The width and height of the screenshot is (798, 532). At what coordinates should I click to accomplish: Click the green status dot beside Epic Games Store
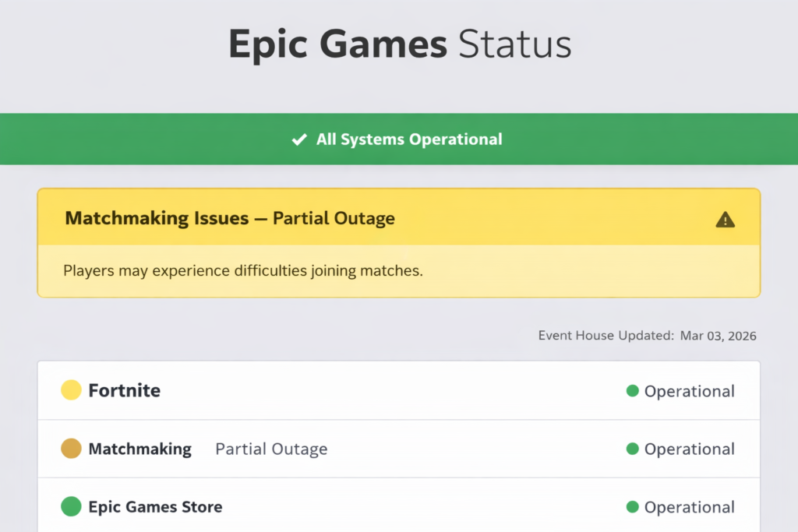point(71,506)
